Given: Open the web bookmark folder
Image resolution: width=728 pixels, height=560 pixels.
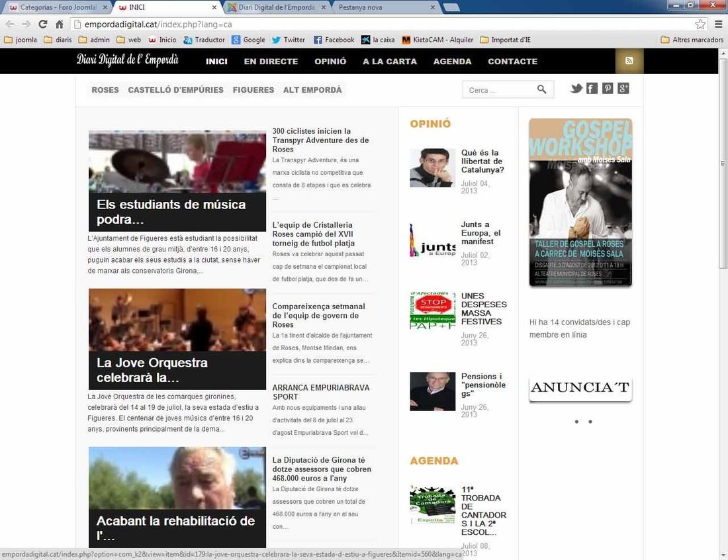Looking at the screenshot, I should pyautogui.click(x=128, y=40).
